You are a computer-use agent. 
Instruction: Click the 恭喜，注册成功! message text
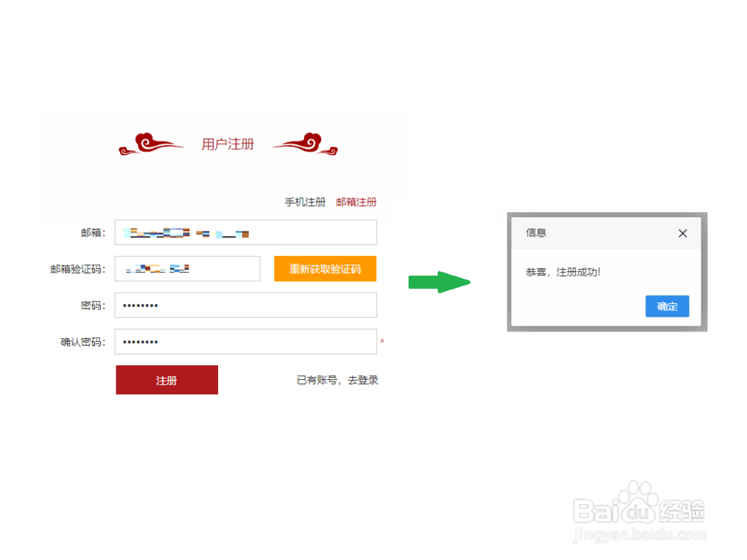(562, 272)
